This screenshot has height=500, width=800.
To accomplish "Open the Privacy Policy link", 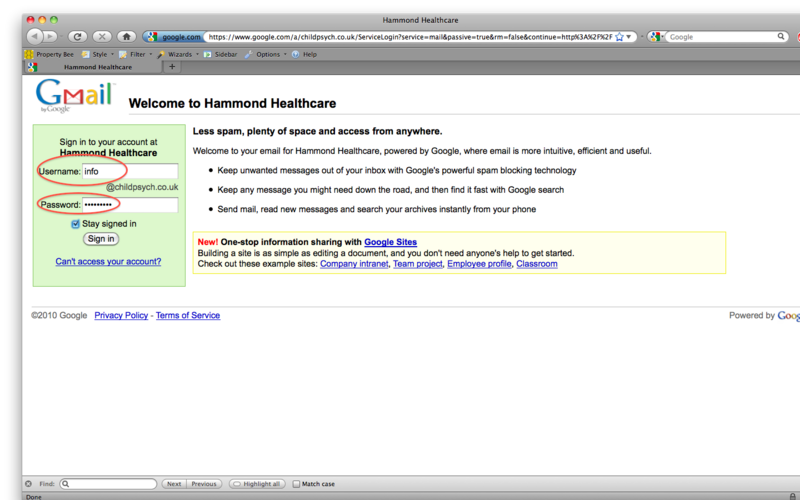I will tap(121, 315).
